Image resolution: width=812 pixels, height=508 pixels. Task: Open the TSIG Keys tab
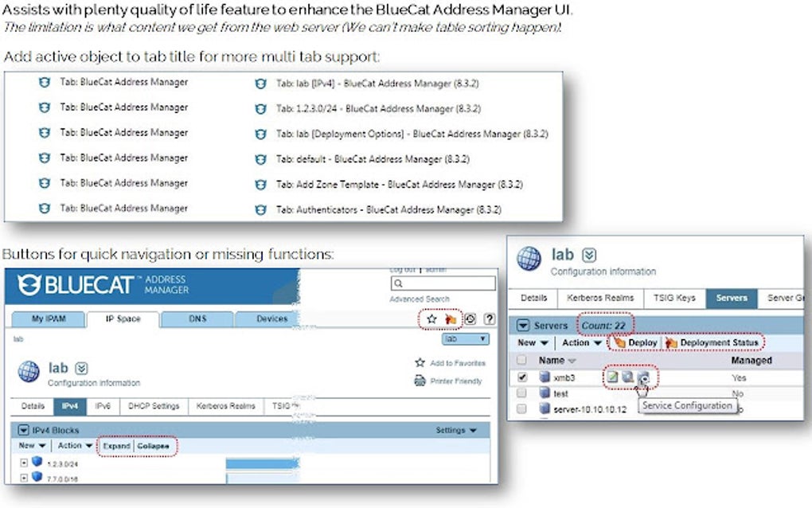coord(675,299)
